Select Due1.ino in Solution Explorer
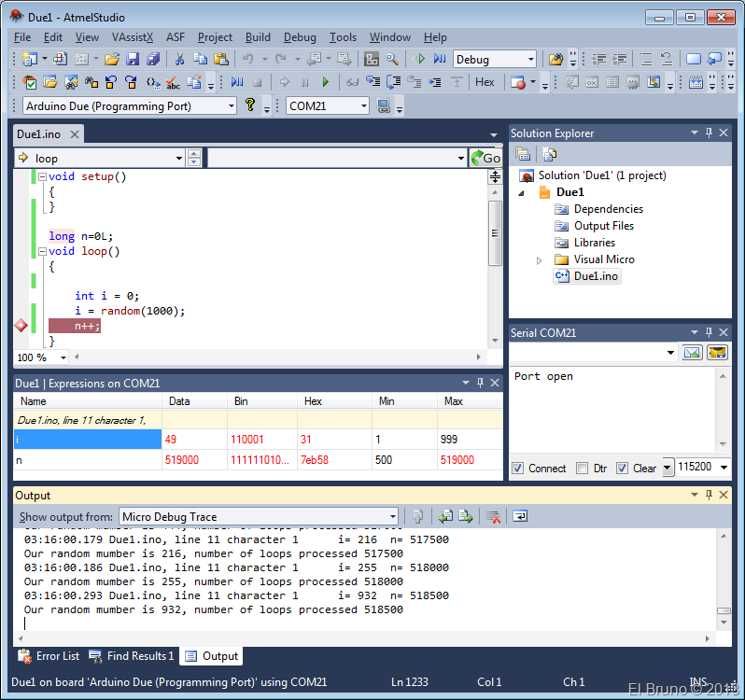The width and height of the screenshot is (745, 700). pos(595,276)
